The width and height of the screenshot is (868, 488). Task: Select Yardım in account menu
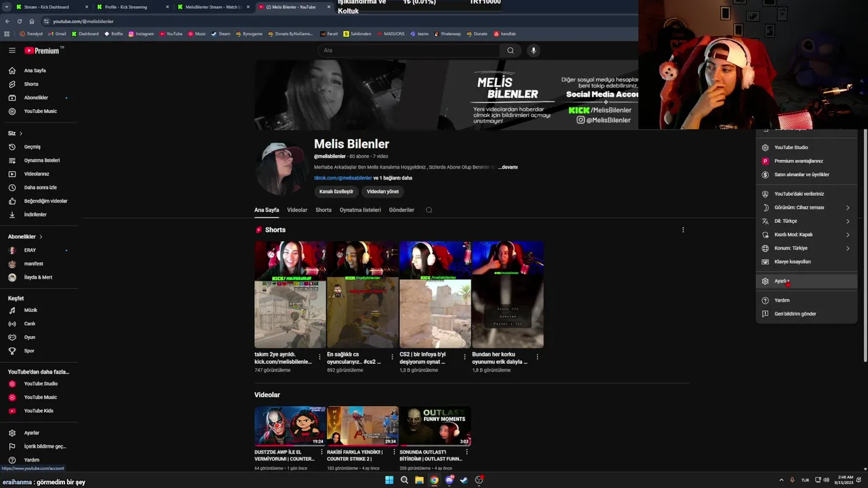click(806, 300)
